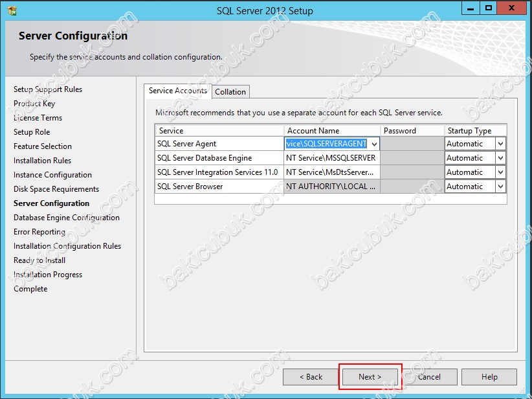This screenshot has width=532, height=399.
Task: Select the Service Accounts tab
Action: [178, 91]
